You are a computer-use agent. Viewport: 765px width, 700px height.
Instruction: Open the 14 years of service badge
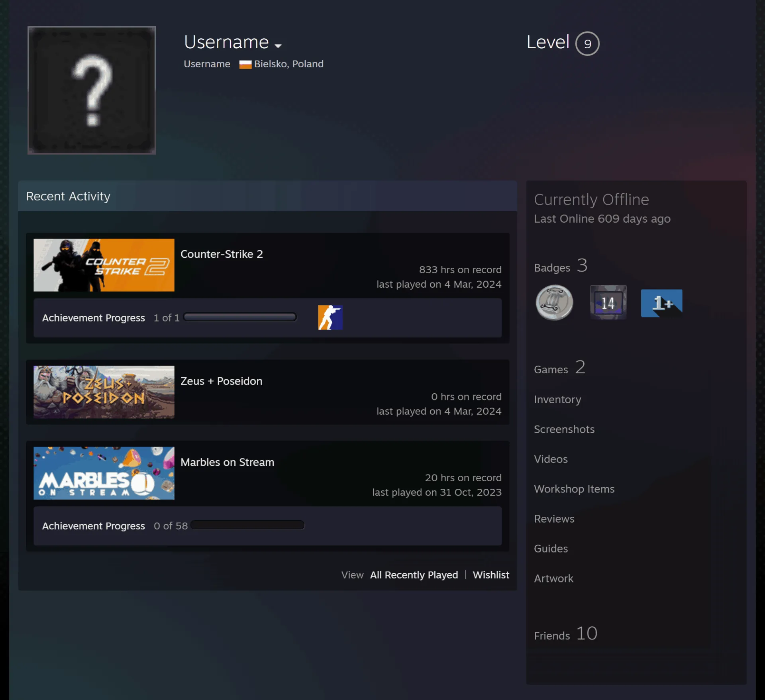(608, 302)
